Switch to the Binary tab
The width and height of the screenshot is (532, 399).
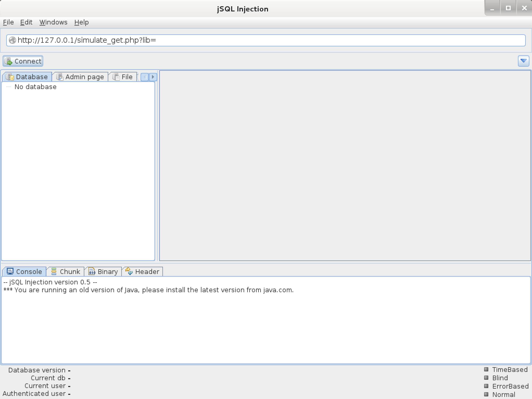pyautogui.click(x=103, y=271)
